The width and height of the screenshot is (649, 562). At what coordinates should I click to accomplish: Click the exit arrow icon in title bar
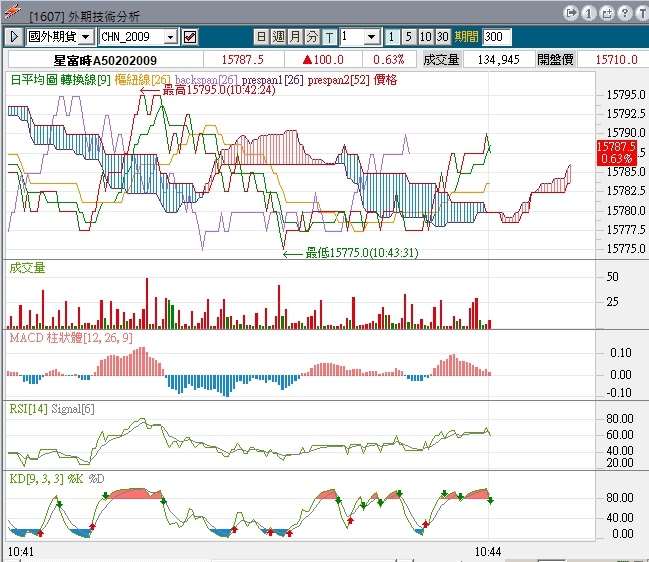(x=571, y=13)
